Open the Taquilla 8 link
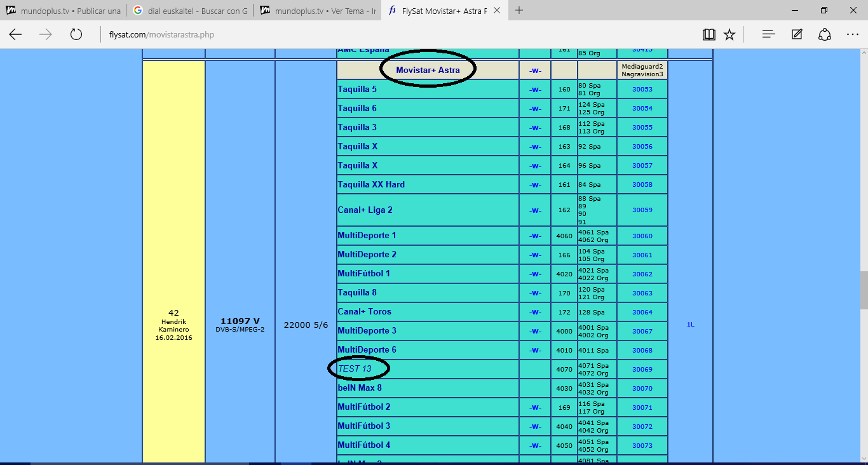Image resolution: width=868 pixels, height=465 pixels. pyautogui.click(x=357, y=292)
